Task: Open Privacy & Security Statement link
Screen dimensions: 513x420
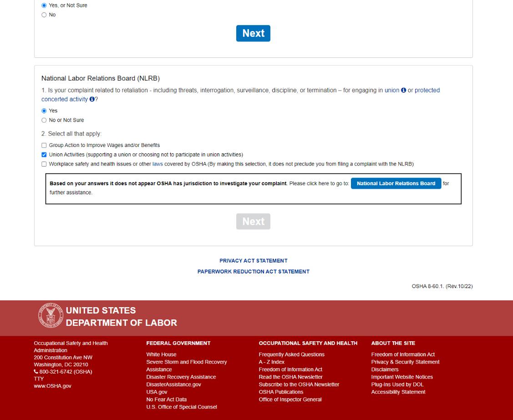Action: [405, 362]
